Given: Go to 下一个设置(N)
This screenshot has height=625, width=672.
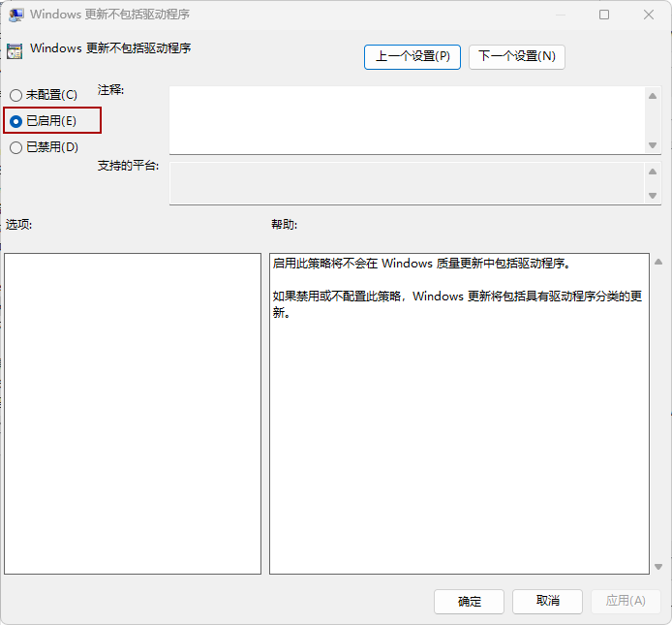Looking at the screenshot, I should (x=517, y=56).
